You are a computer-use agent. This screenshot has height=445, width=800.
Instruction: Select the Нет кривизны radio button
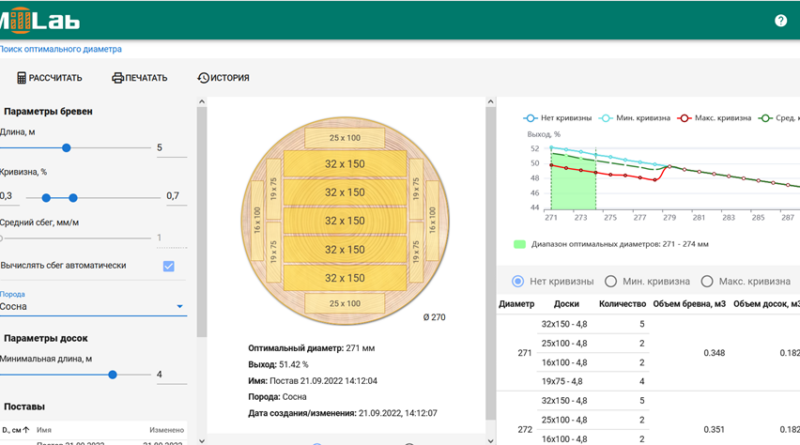pos(518,281)
